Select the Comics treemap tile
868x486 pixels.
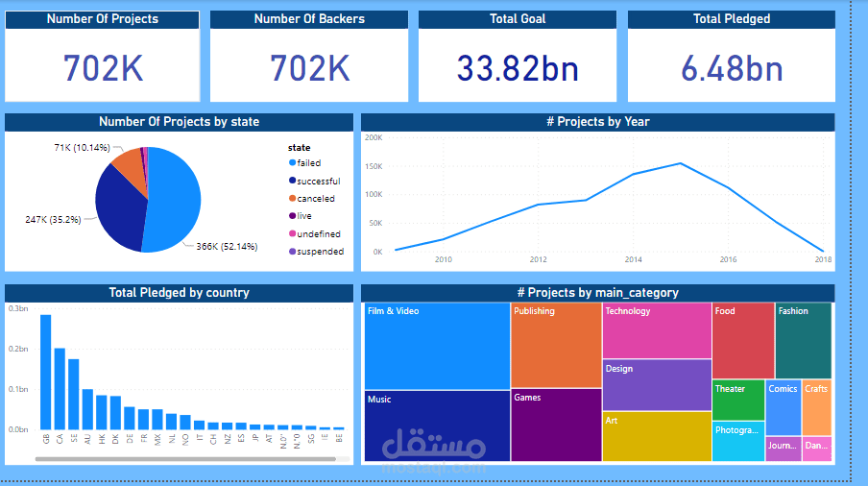coord(784,407)
